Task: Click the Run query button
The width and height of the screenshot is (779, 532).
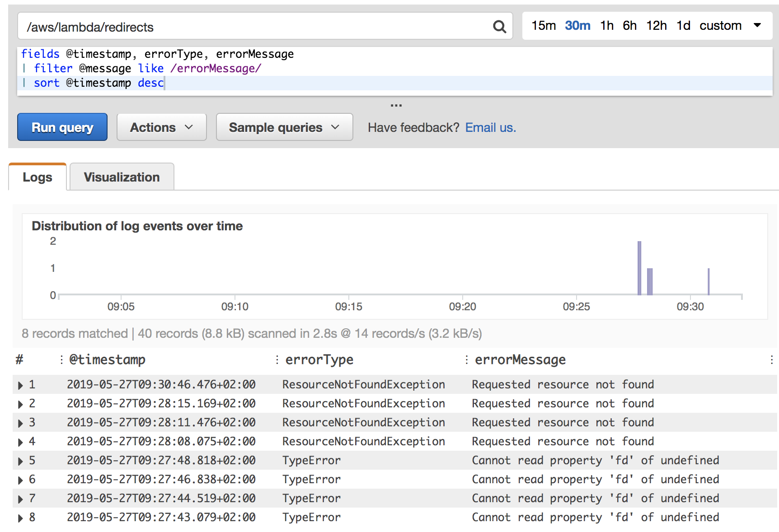Action: point(62,127)
